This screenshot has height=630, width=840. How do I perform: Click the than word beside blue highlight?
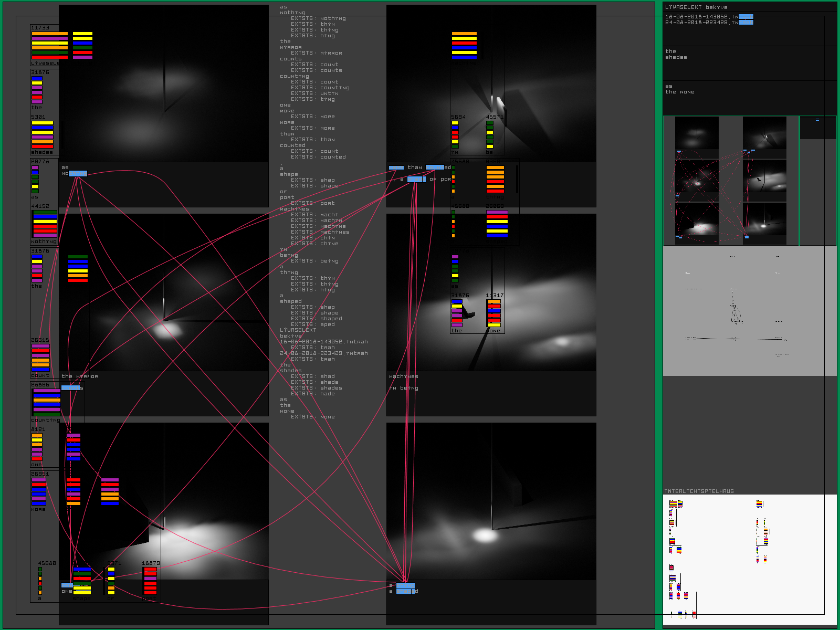pos(415,167)
